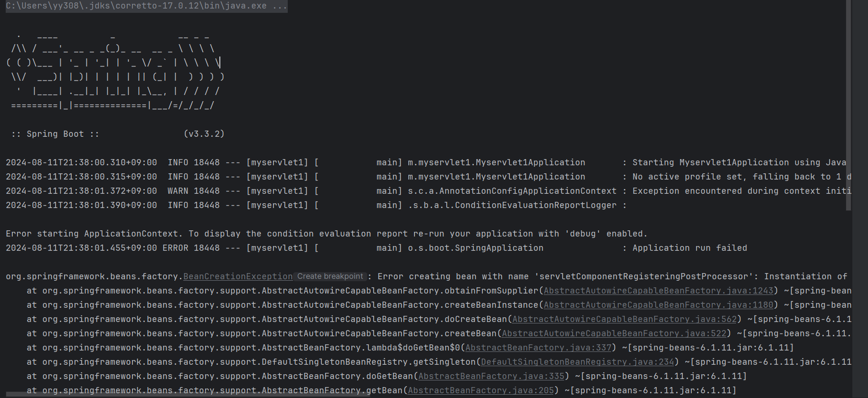Click 'Application run failed' message

(x=690, y=248)
